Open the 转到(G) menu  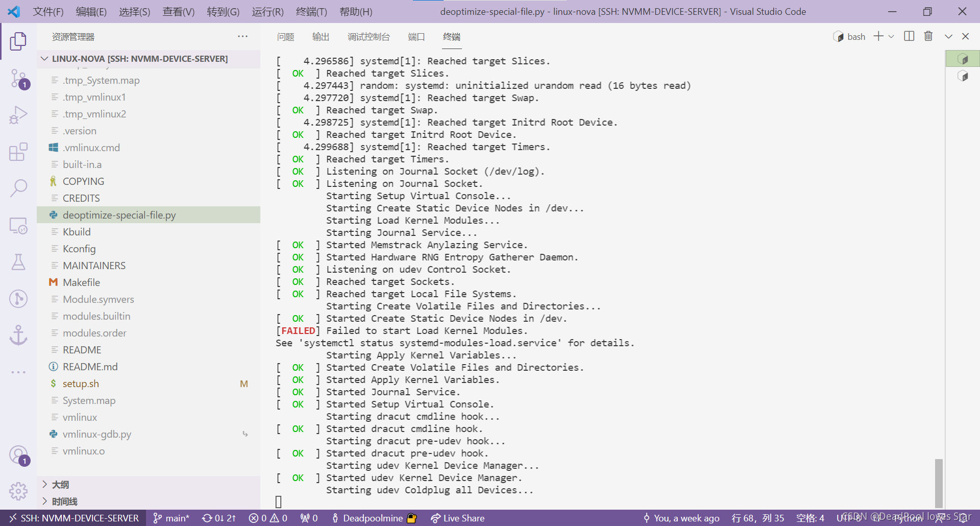(x=223, y=11)
